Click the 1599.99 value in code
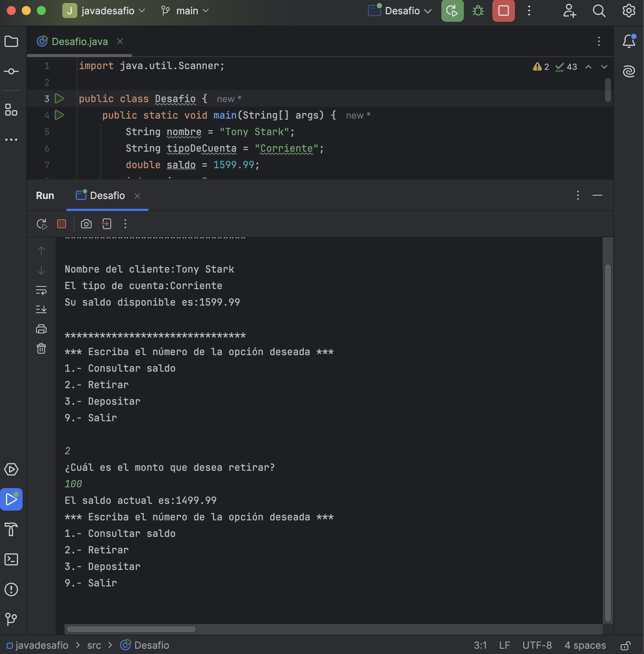 [x=234, y=165]
